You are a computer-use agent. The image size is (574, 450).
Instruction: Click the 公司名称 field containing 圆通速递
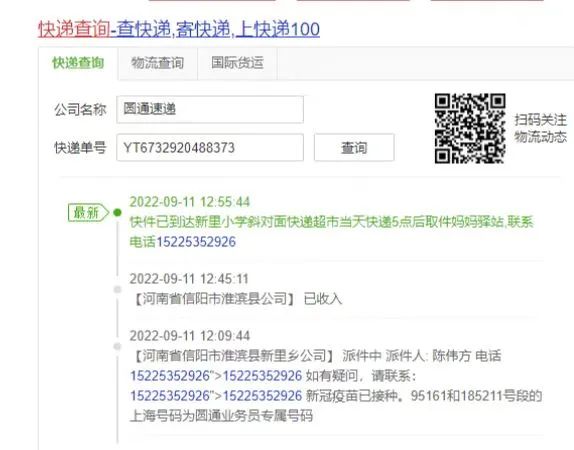[210, 109]
